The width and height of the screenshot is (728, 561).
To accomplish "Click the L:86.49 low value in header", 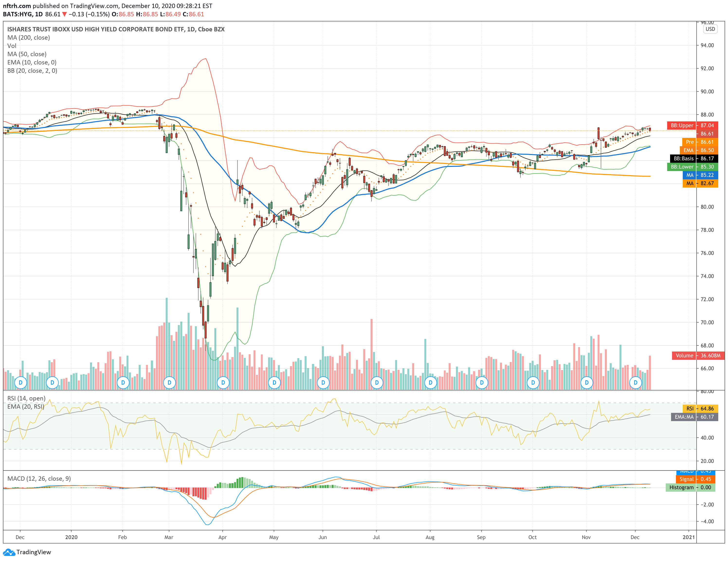I will (x=170, y=14).
